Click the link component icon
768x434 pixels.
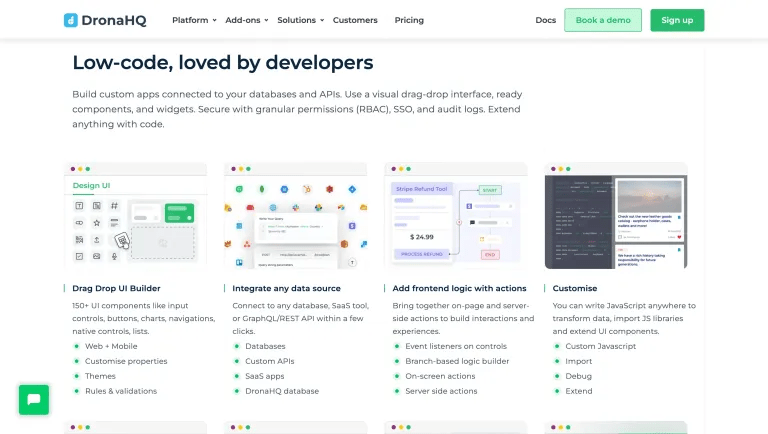pyautogui.click(x=79, y=223)
